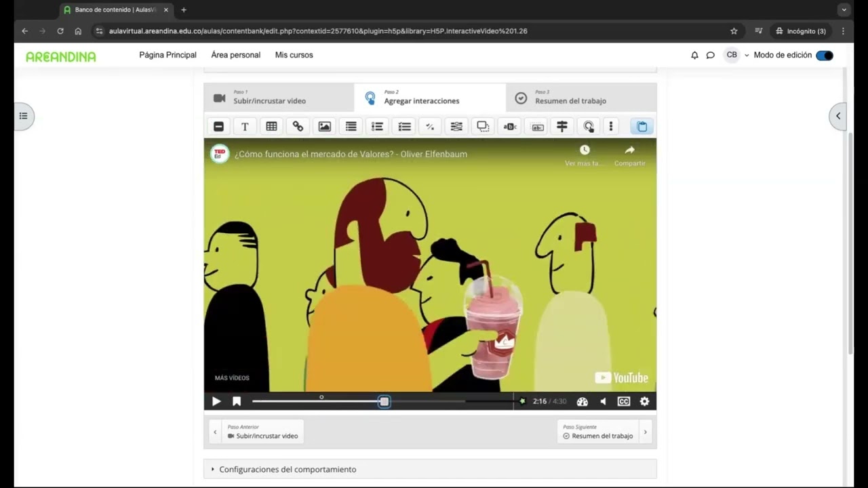Click the page vertical scrollbar
Image resolution: width=868 pixels, height=488 pixels.
pyautogui.click(x=850, y=244)
